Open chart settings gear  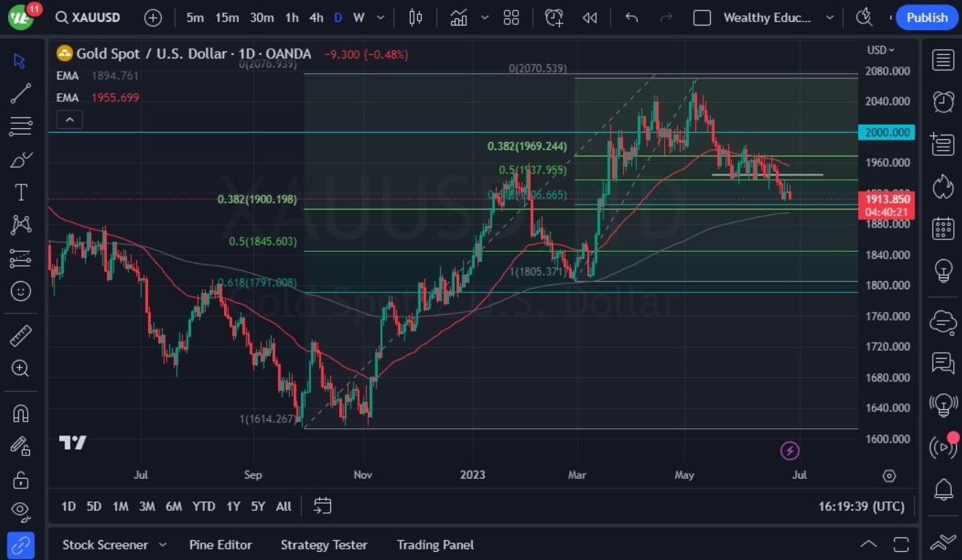coord(889,475)
